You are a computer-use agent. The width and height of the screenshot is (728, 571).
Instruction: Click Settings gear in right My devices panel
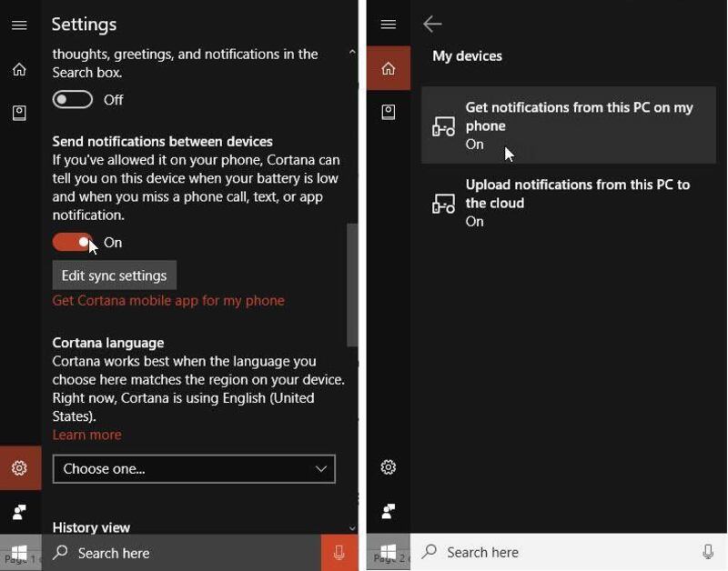coord(389,467)
